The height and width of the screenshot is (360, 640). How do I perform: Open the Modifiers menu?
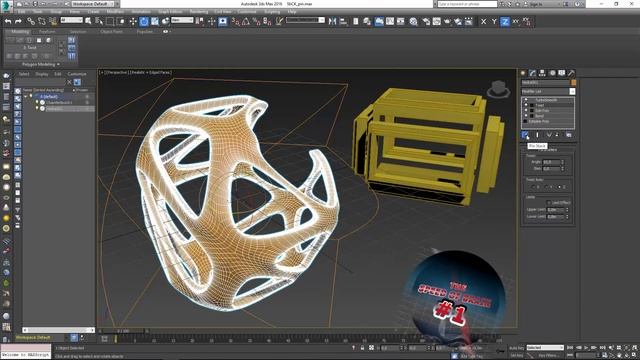[x=115, y=12]
